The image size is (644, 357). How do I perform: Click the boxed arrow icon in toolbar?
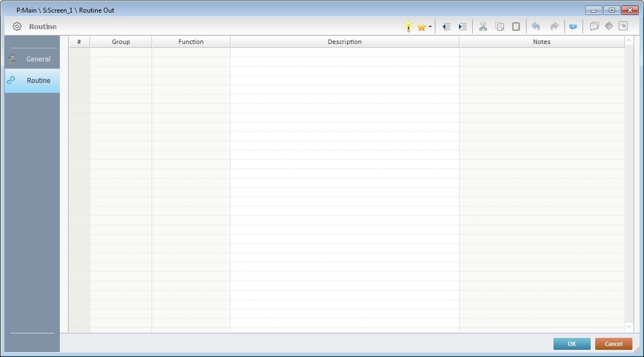click(623, 26)
